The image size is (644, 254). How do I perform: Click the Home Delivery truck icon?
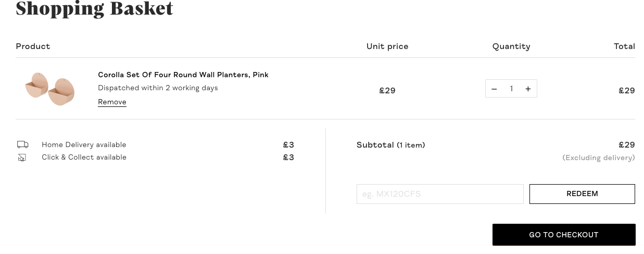pyautogui.click(x=22, y=144)
